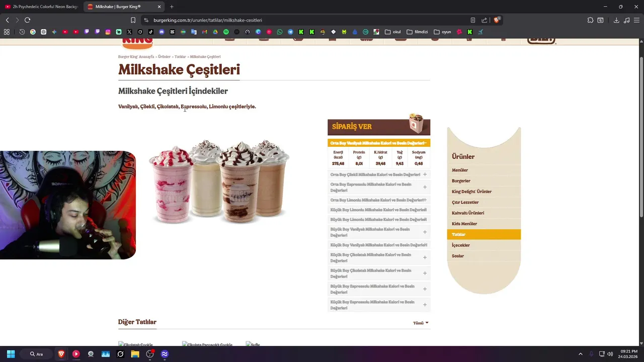Click the milkshake cups product image
This screenshot has height=362, width=644.
(219, 181)
